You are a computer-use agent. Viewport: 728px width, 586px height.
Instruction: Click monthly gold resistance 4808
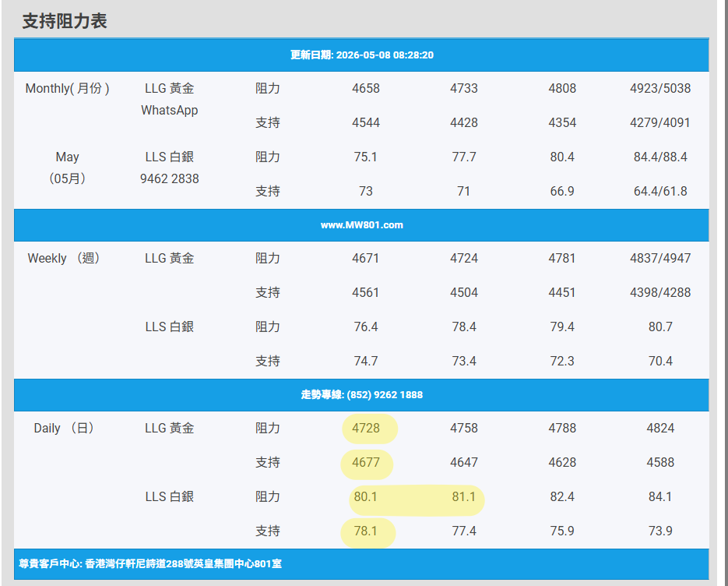pyautogui.click(x=562, y=88)
